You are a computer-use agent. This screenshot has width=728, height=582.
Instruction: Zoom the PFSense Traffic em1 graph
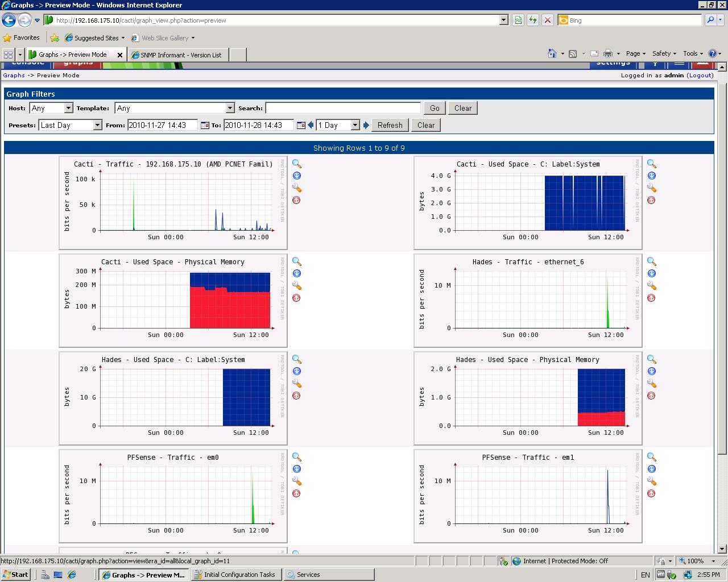pos(651,457)
